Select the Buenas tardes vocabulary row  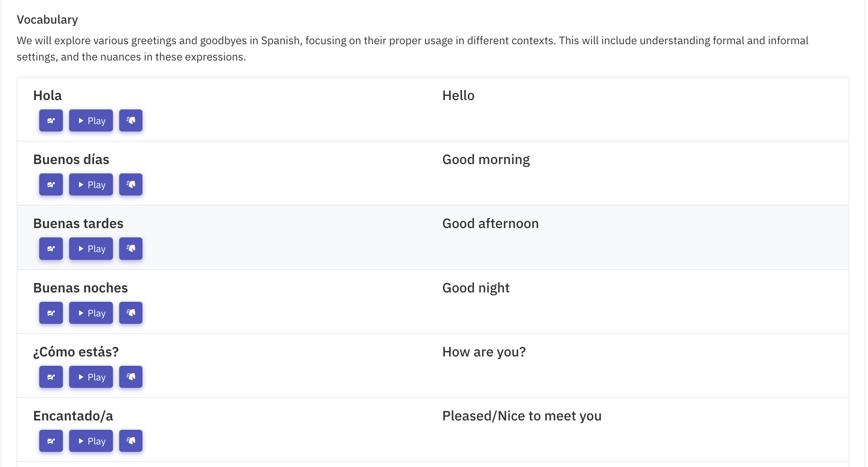[433, 237]
